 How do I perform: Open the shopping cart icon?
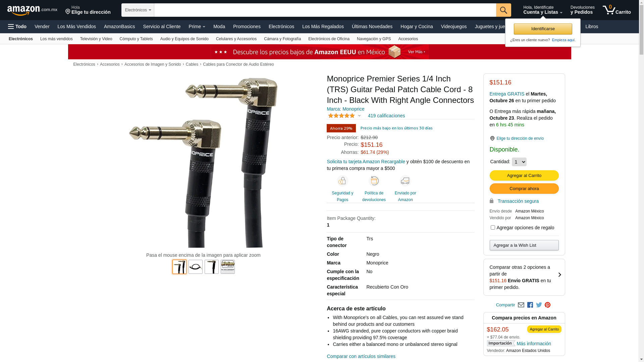616,10
